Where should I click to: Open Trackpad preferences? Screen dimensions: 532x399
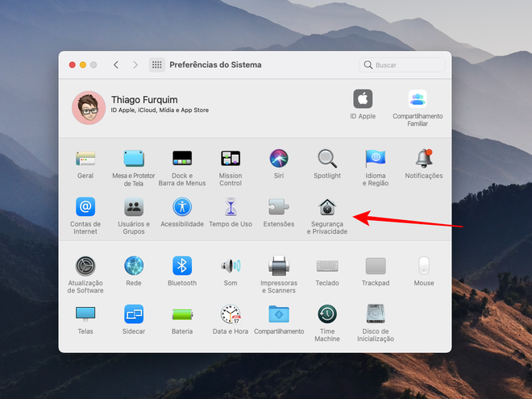(x=376, y=266)
